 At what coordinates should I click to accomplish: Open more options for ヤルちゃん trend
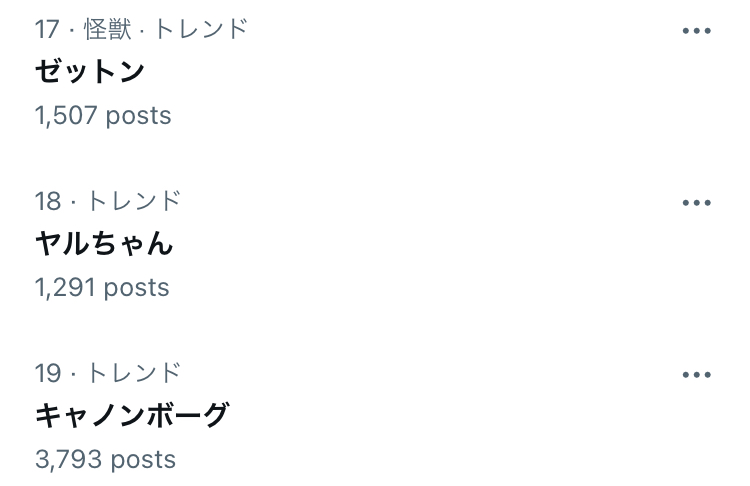pyautogui.click(x=696, y=203)
